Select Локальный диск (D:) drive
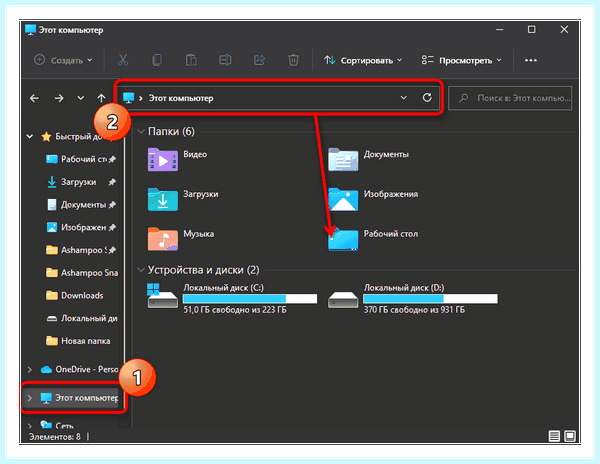 coord(413,298)
